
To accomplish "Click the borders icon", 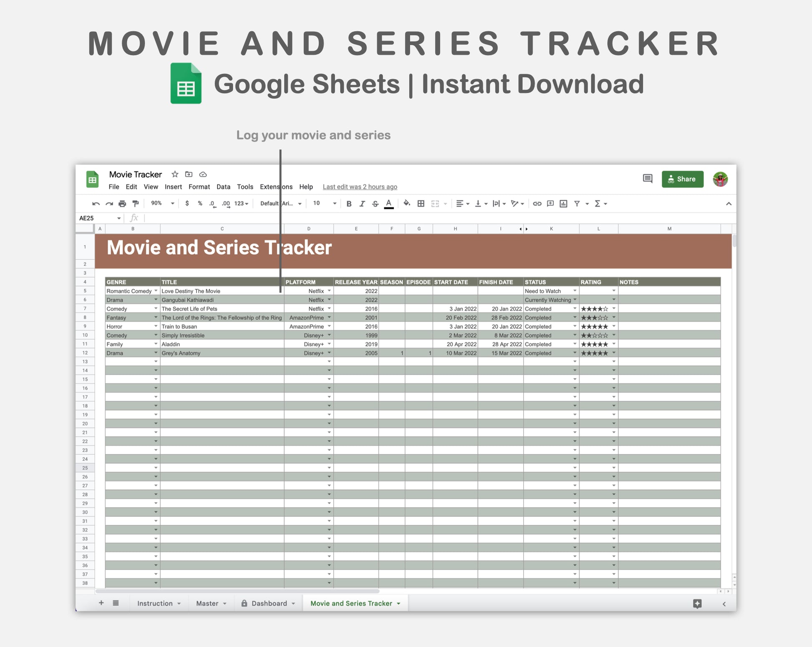I will pos(421,204).
